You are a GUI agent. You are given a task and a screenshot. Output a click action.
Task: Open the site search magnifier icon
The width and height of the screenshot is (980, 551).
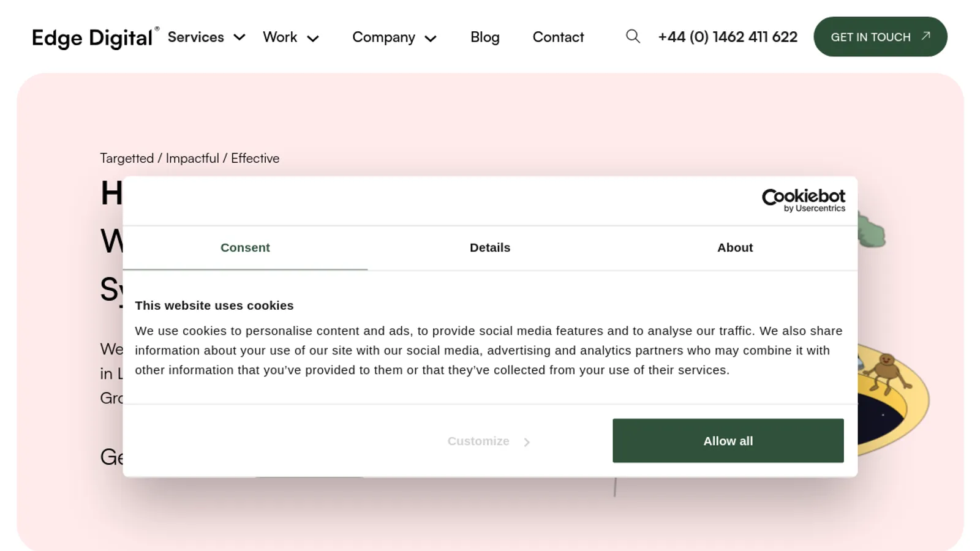(633, 37)
